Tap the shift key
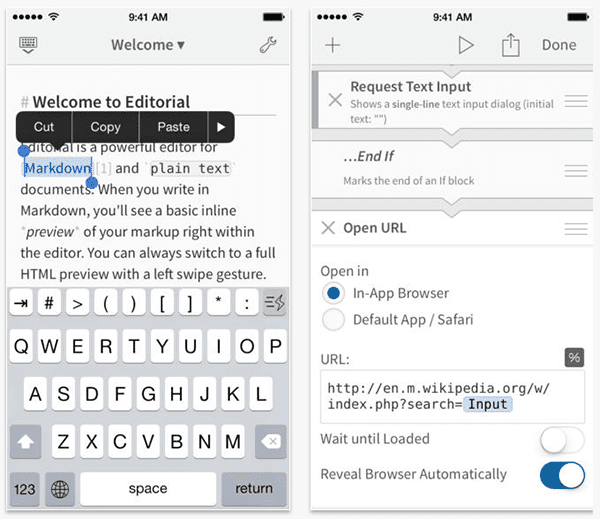The image size is (600, 519). (x=25, y=441)
